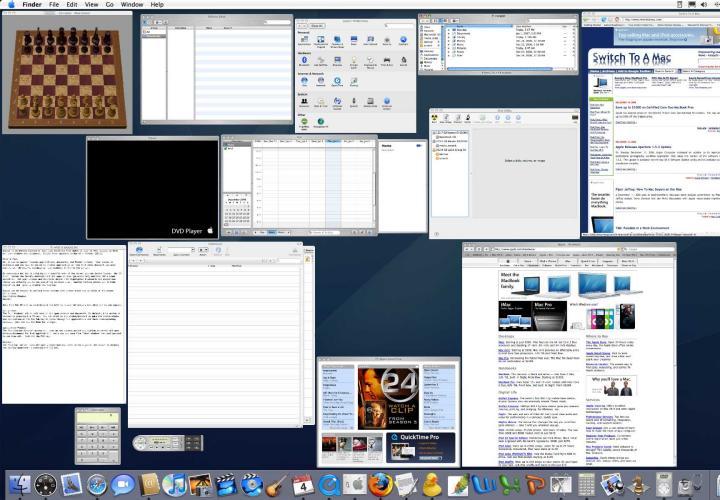Open Finder from the Dock

(20, 485)
